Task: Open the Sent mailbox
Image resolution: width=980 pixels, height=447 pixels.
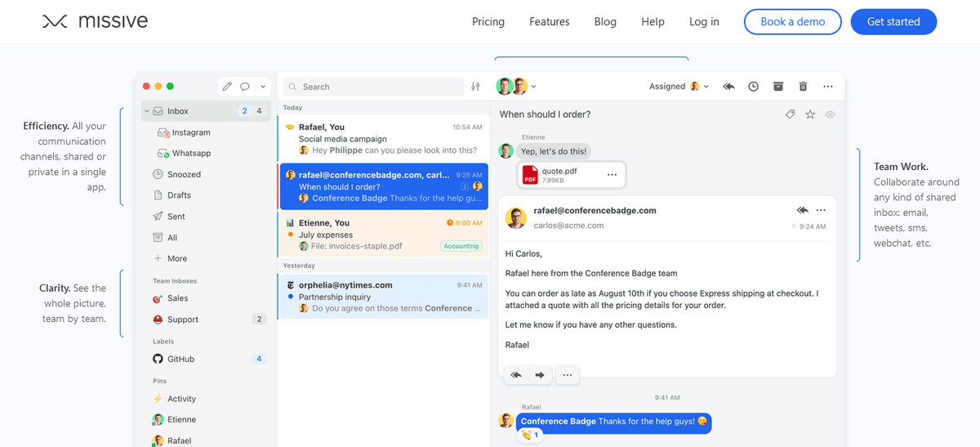Action: (x=176, y=217)
